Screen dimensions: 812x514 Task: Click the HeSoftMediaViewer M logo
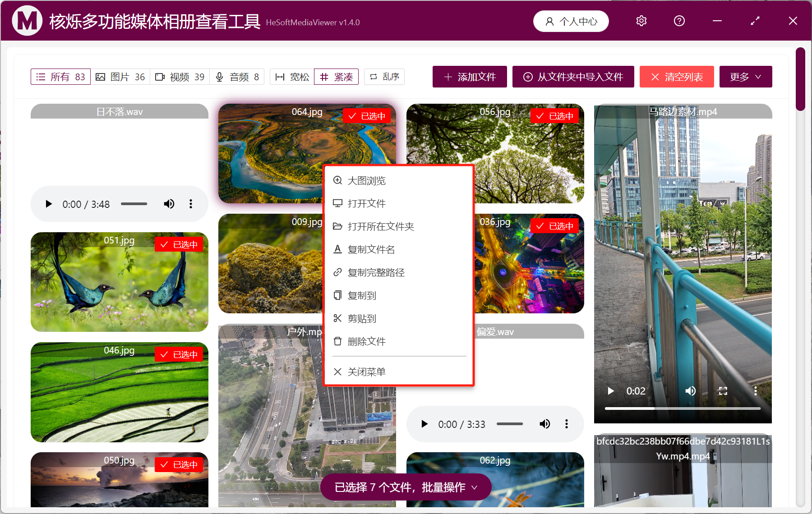[27, 21]
